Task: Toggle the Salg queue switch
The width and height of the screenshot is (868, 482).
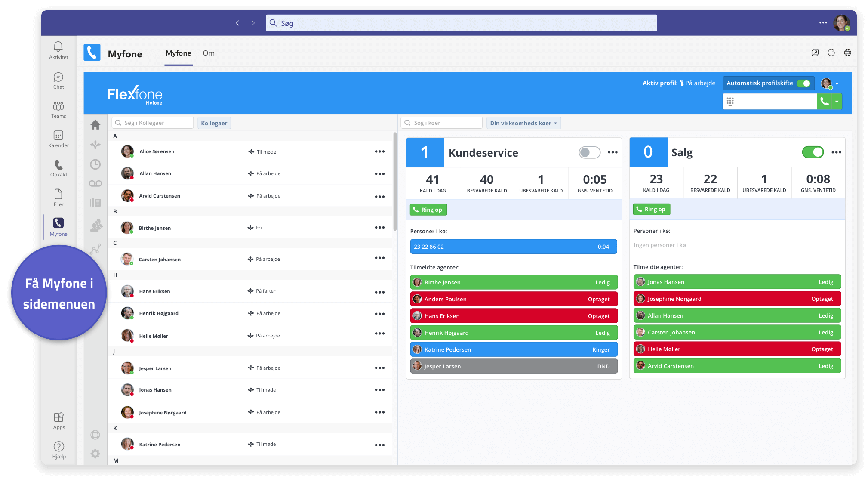Action: point(813,152)
